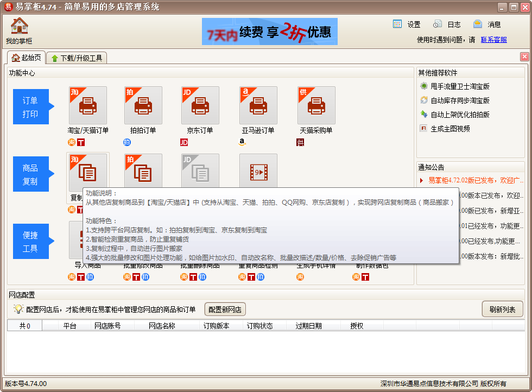Open the 亚马逊订单 print icon

point(258,105)
